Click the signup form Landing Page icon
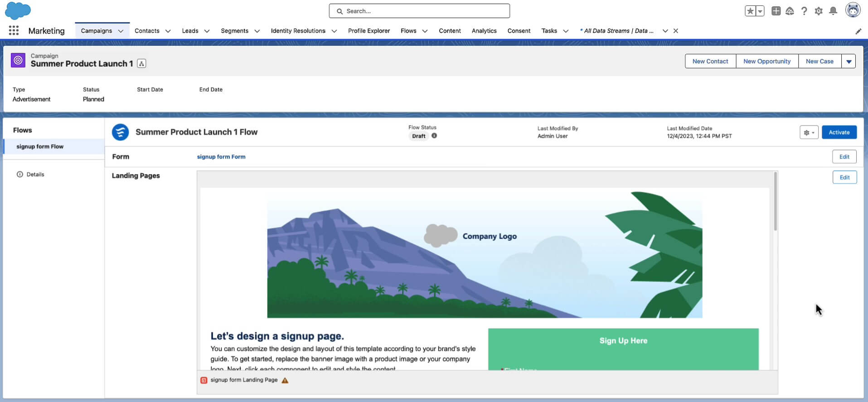Viewport: 868px width, 402px height. (x=204, y=380)
